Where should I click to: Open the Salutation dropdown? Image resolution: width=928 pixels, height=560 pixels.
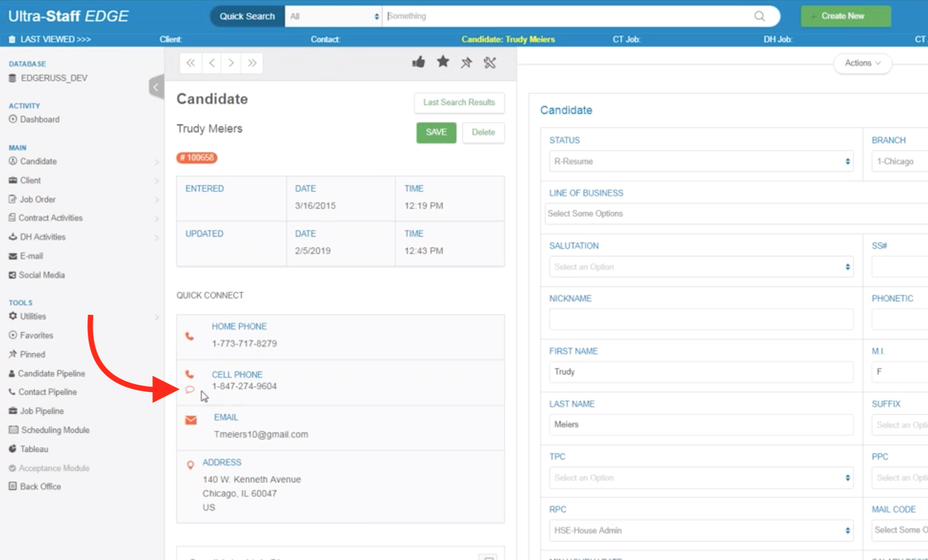click(701, 267)
